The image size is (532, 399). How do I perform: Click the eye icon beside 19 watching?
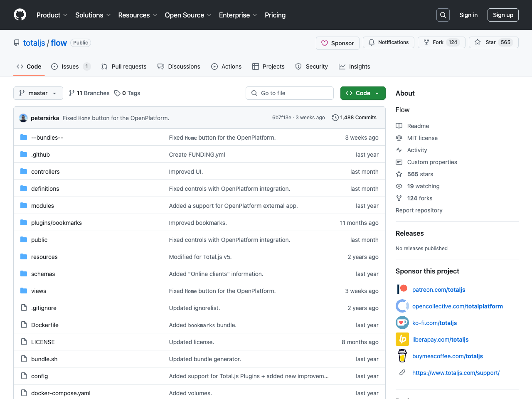[399, 186]
